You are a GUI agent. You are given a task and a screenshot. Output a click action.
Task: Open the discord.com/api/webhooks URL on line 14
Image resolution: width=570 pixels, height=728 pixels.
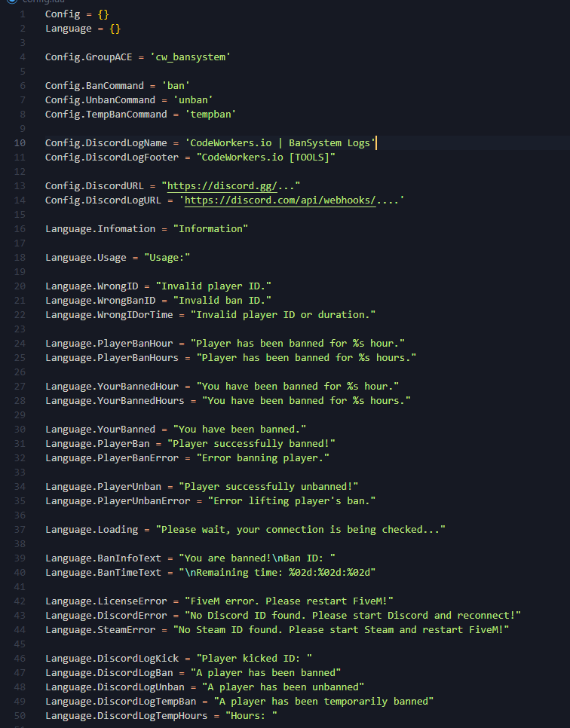tap(280, 200)
